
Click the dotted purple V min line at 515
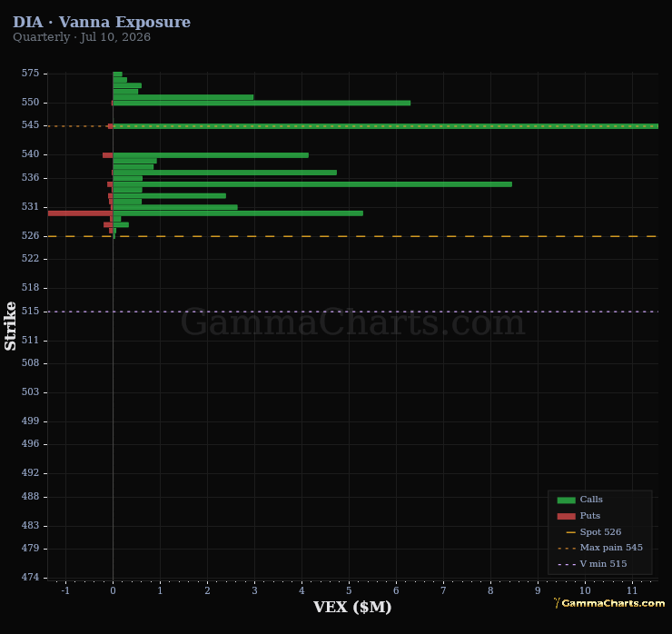(x=352, y=312)
